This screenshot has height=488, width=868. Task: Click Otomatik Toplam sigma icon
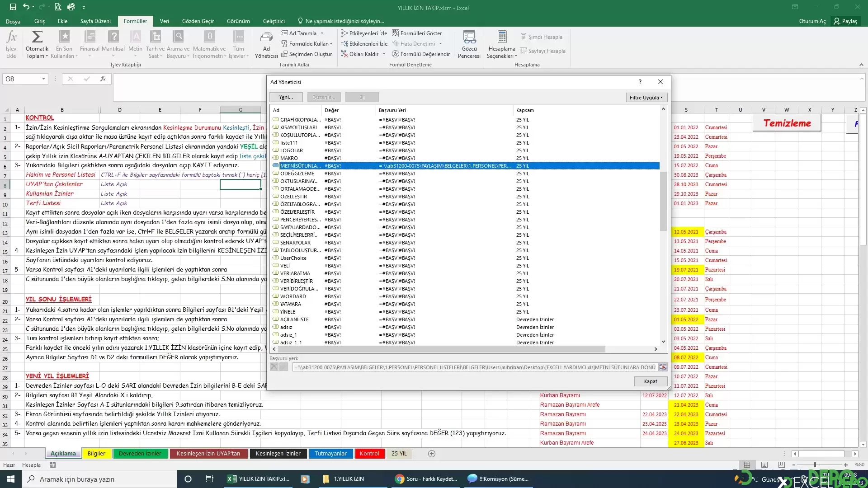(37, 37)
